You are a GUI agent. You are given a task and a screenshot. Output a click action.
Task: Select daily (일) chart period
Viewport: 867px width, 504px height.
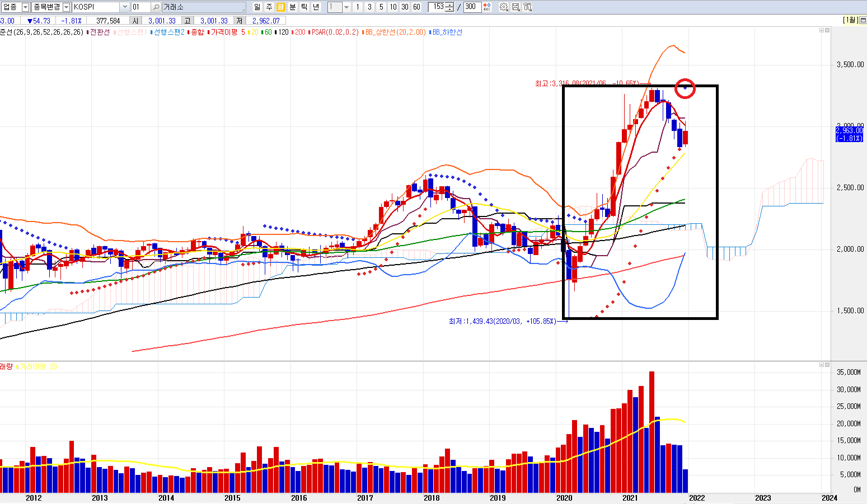point(257,7)
